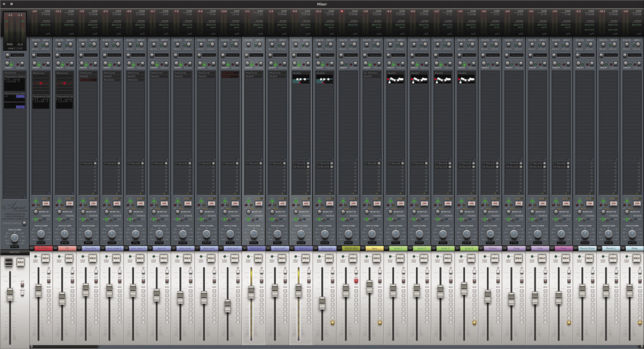Screen dimensions: 644x349
Task: Click the pan knob on guitar 1 track
Action: click(396, 234)
